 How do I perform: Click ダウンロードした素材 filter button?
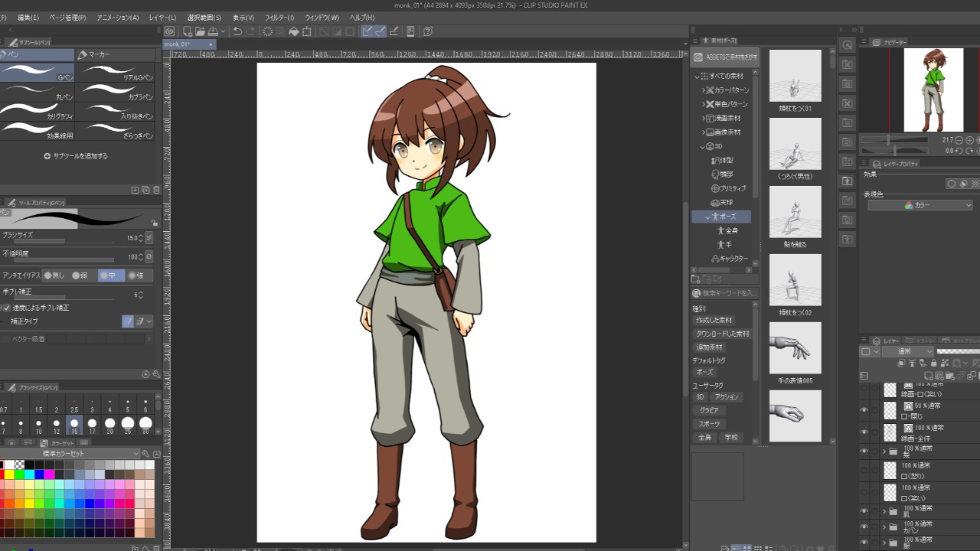[x=722, y=334]
